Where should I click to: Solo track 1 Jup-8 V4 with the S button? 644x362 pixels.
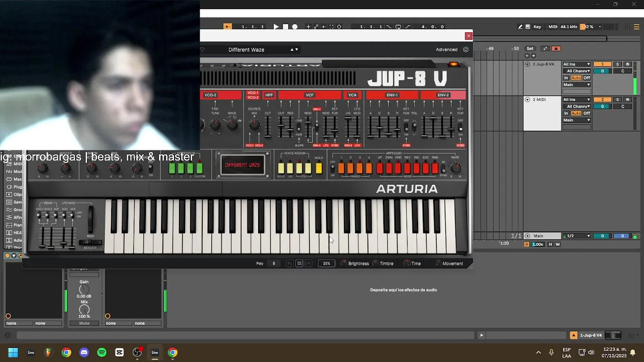point(618,64)
